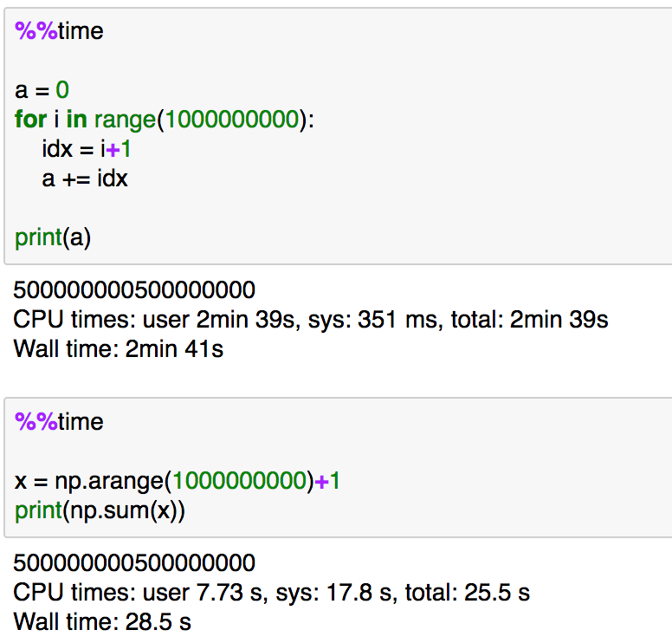Click the print(a) statement
This screenshot has width=672, height=643.
click(x=53, y=237)
